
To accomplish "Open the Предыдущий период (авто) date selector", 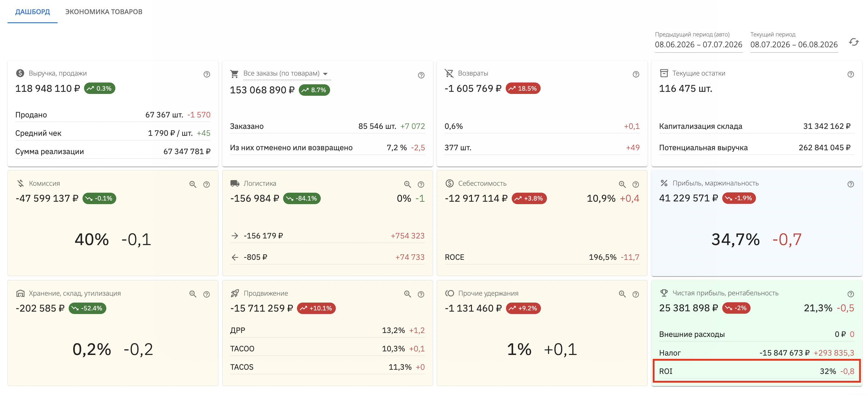I will [x=698, y=45].
